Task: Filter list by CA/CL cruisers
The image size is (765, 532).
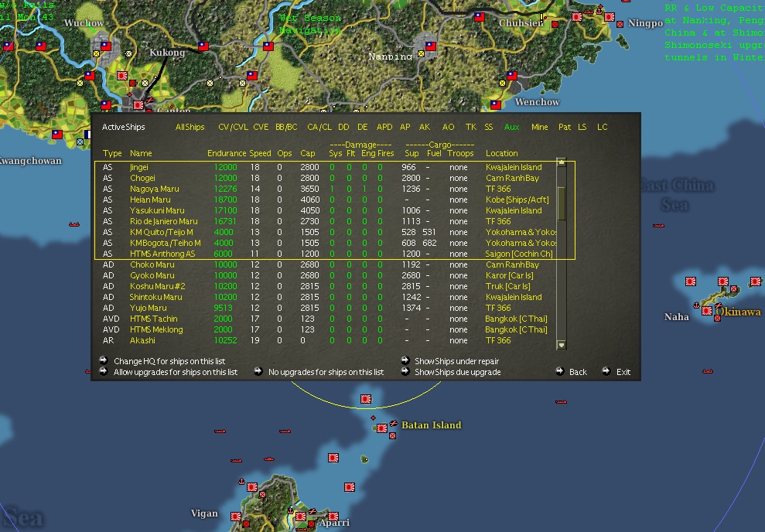Action: point(319,127)
